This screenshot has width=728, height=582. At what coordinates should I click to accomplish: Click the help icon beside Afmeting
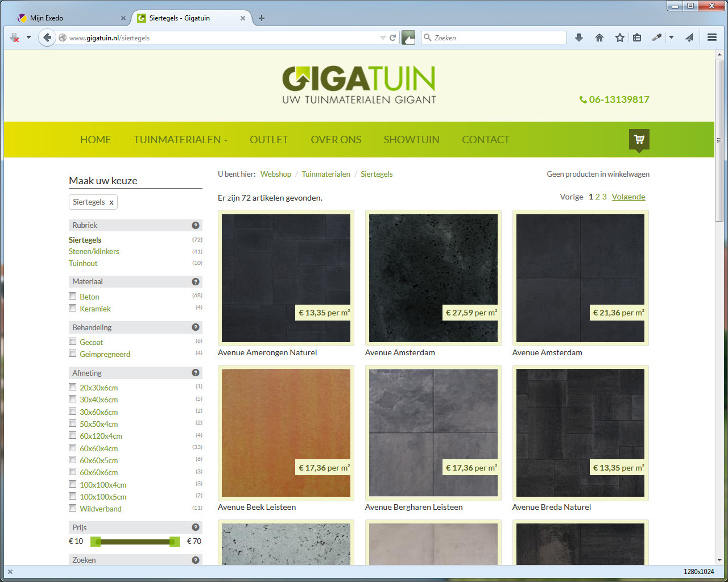click(196, 373)
